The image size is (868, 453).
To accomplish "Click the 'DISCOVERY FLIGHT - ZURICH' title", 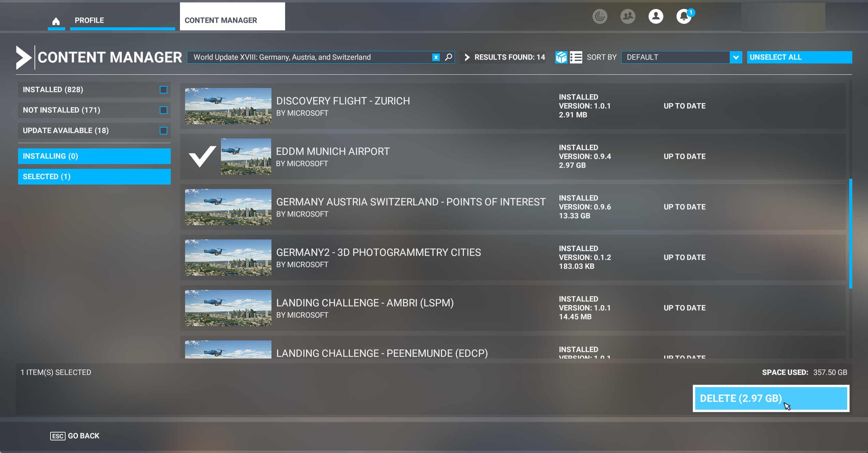I will tap(343, 101).
